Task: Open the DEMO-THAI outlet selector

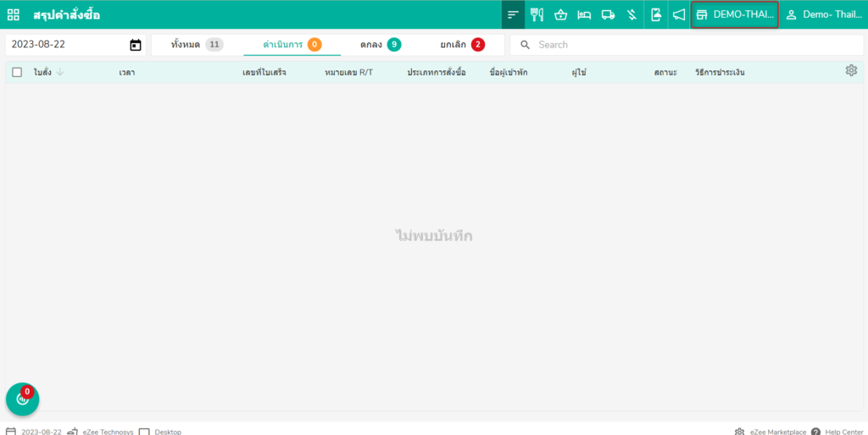Action: tap(735, 15)
